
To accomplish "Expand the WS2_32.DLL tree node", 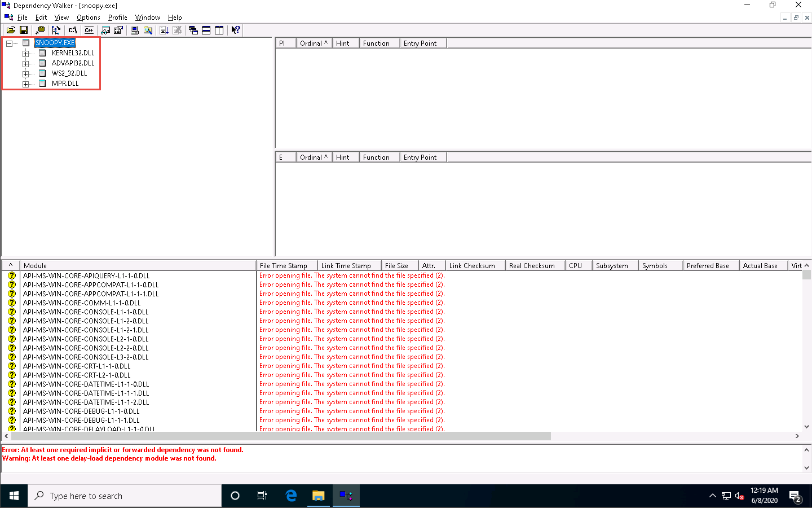I will pyautogui.click(x=25, y=74).
